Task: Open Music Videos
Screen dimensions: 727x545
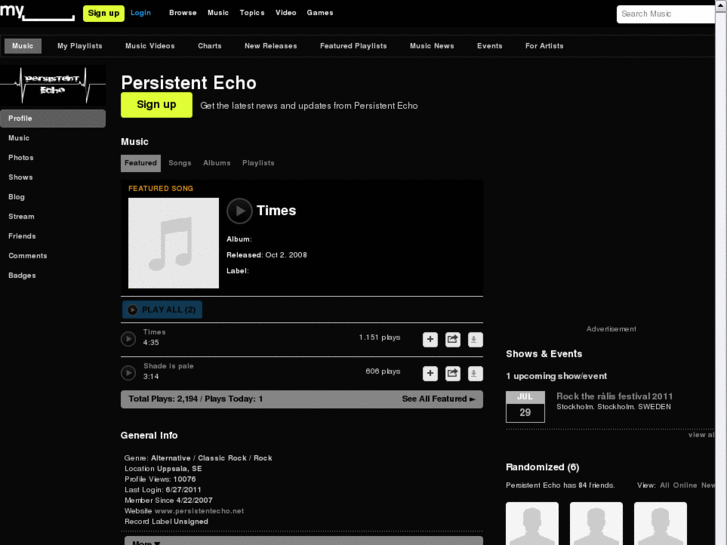Action: (x=150, y=46)
